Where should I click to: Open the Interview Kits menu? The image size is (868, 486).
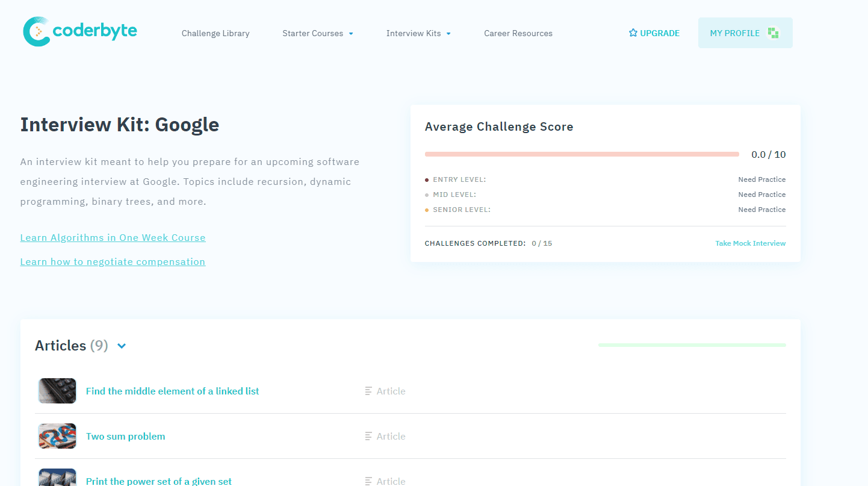418,33
